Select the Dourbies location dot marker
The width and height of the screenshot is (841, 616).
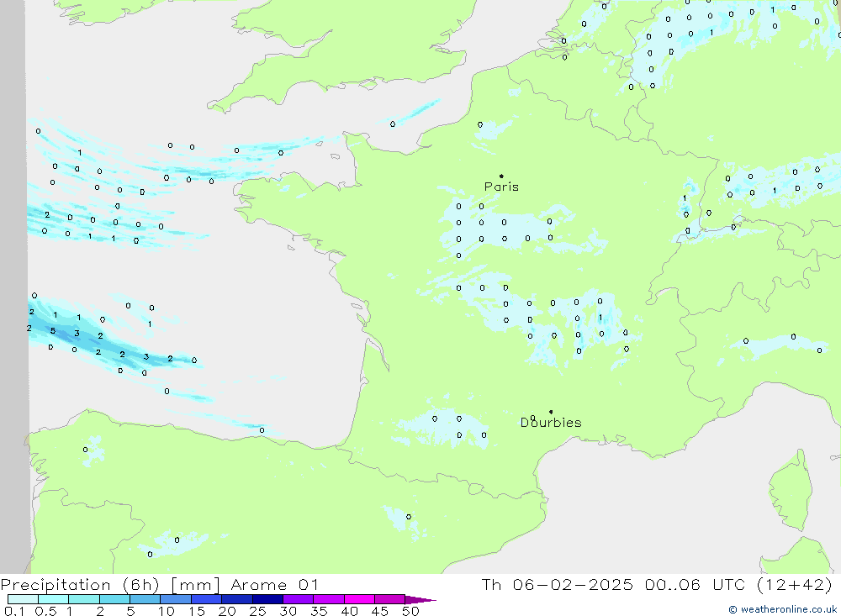click(551, 412)
